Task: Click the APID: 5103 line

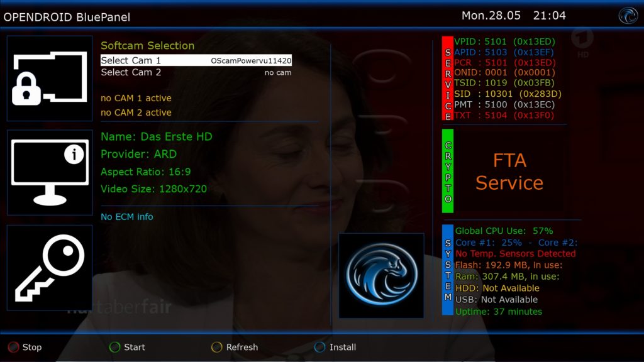Action: pyautogui.click(x=504, y=52)
